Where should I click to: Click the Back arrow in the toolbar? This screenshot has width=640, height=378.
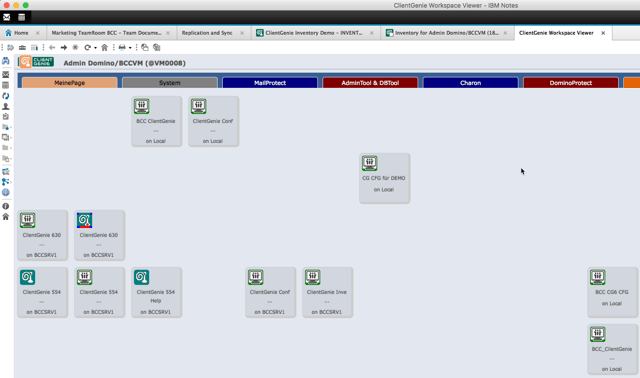(52, 47)
